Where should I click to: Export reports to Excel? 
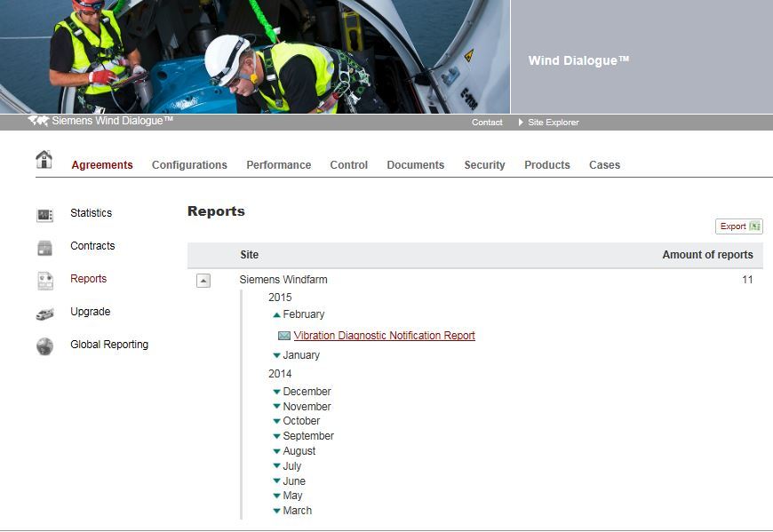click(x=739, y=226)
